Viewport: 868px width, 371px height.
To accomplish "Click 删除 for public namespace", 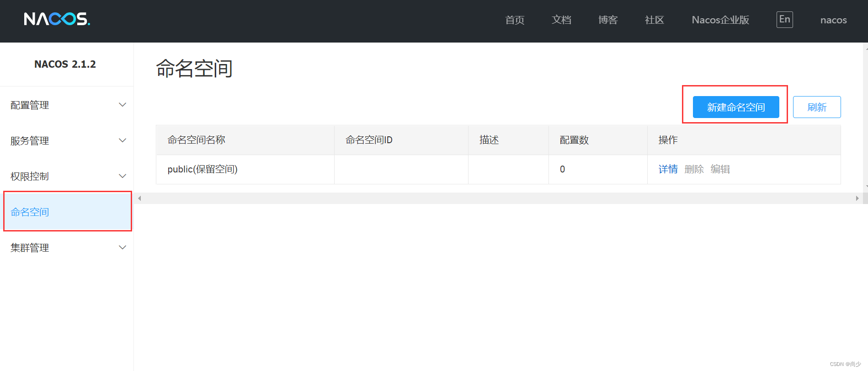I will [x=694, y=169].
